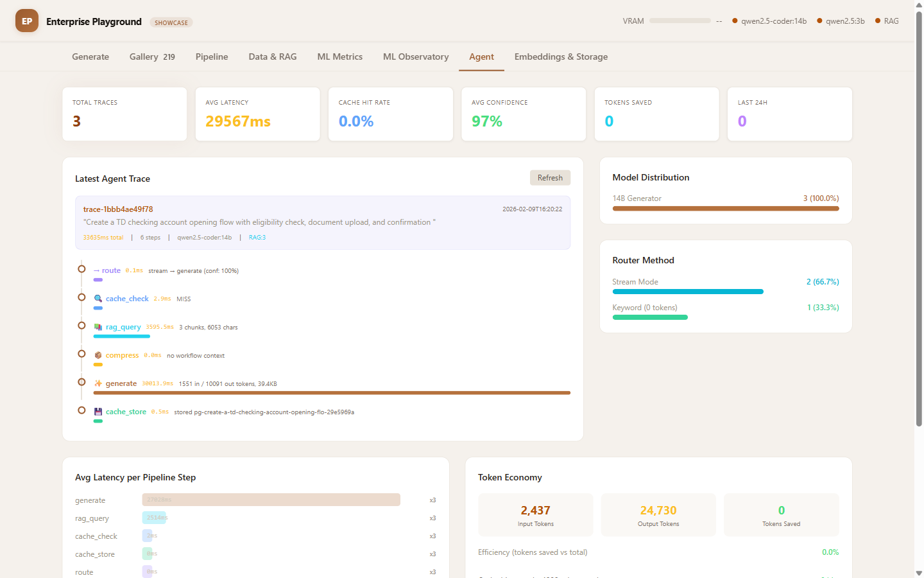Viewport: 924px width, 578px height.
Task: Open trace-1bbb4ae49f78 link
Action: pyautogui.click(x=118, y=209)
